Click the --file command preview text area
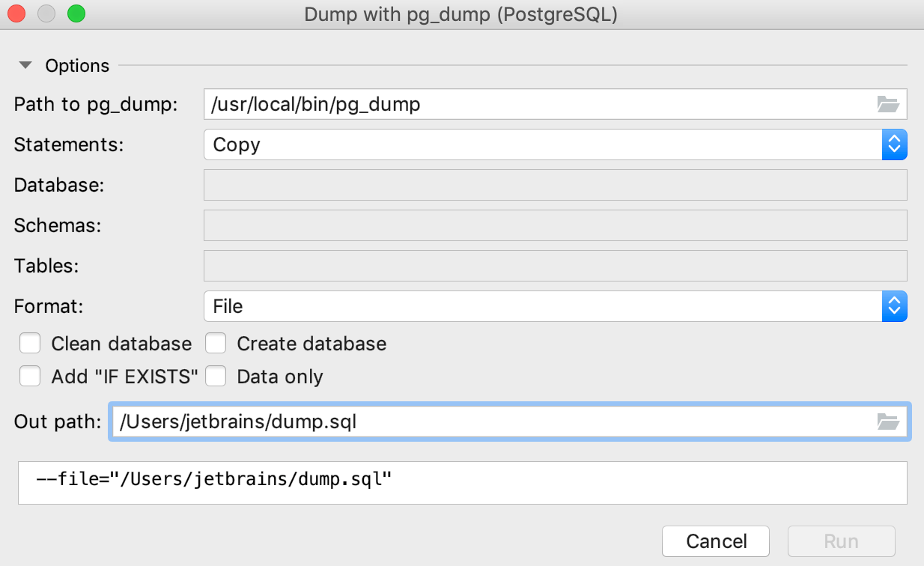Viewport: 924px width, 566px height. coord(463,483)
